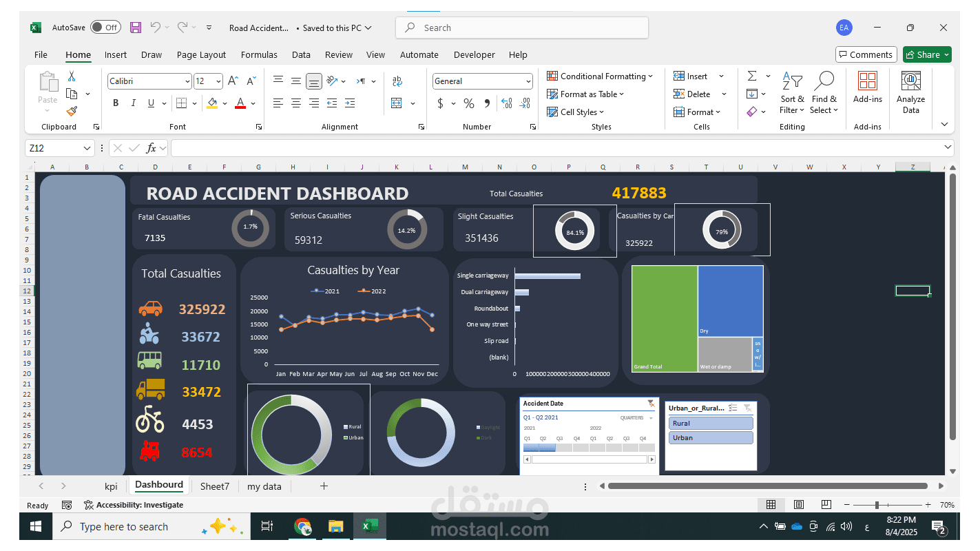Viewport: 980px width, 551px height.
Task: Open the font size dropdown showing 12
Action: click(x=218, y=81)
